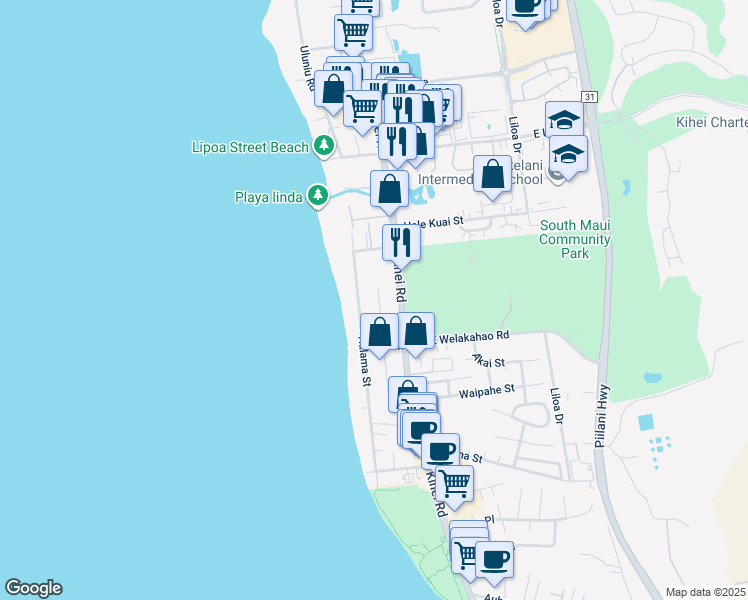Open the Google logo link
Screen dimensions: 748x600
point(33,588)
